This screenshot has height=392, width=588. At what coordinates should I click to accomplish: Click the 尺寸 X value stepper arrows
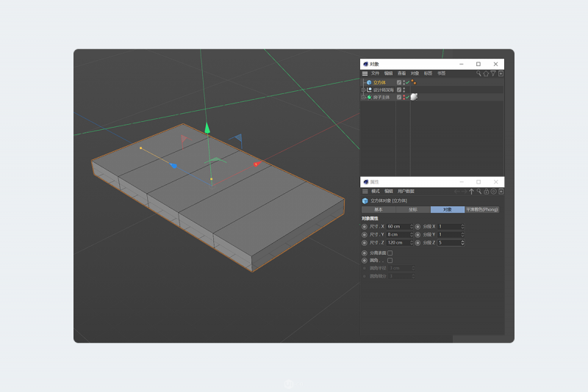411,226
